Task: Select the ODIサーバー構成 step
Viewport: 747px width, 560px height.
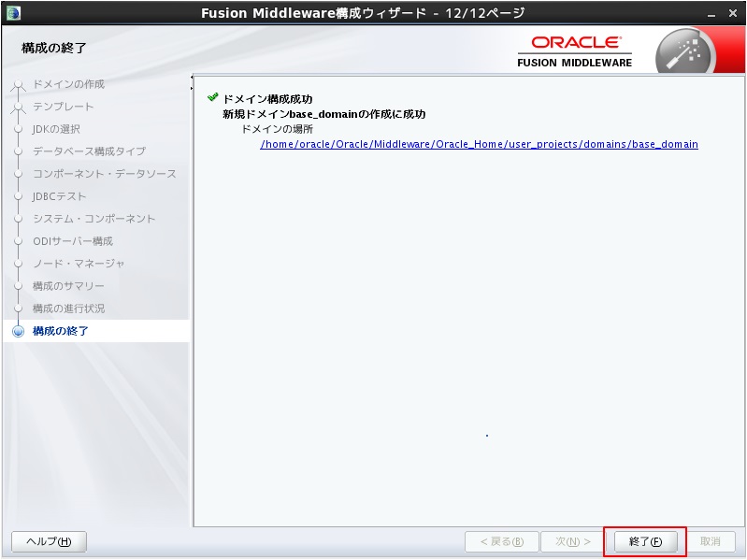Action: [x=72, y=241]
